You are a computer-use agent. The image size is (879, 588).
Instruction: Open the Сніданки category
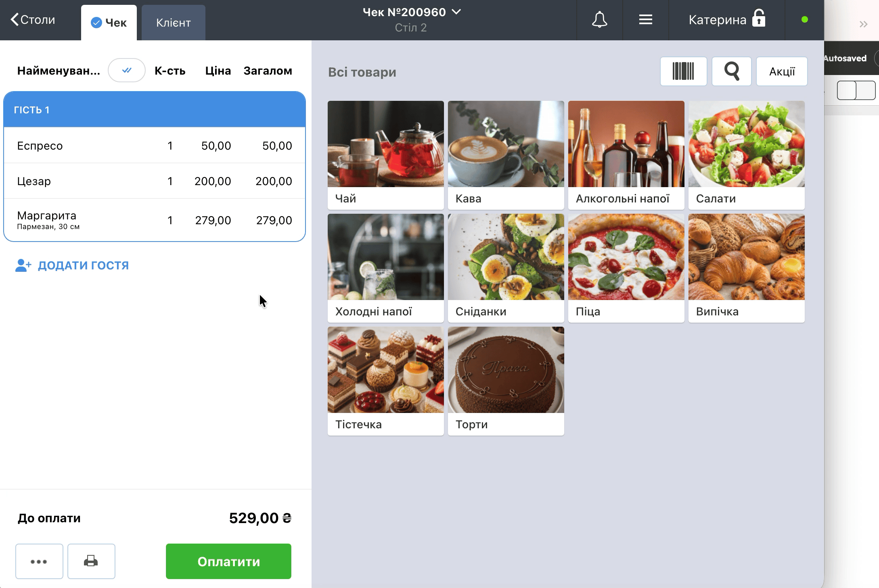(506, 268)
